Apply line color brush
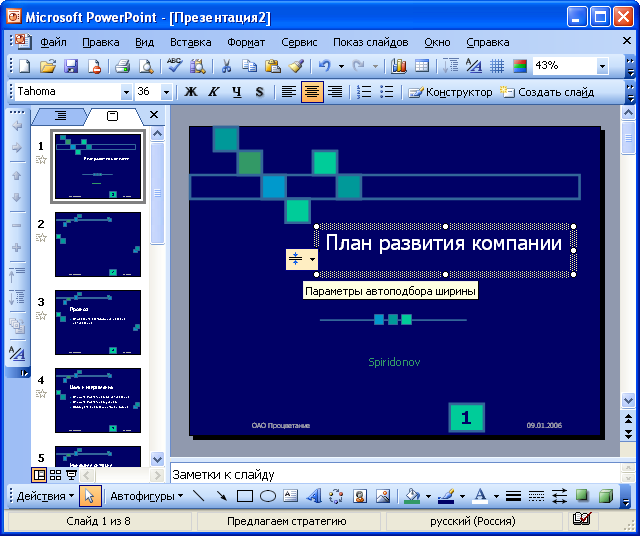Screen dimensions: 640x536 click(446, 496)
